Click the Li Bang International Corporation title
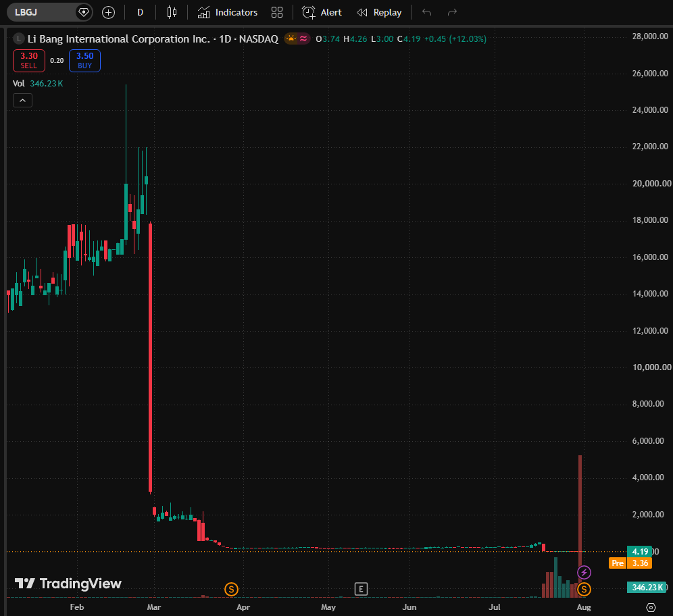The height and width of the screenshot is (616, 673). click(119, 39)
